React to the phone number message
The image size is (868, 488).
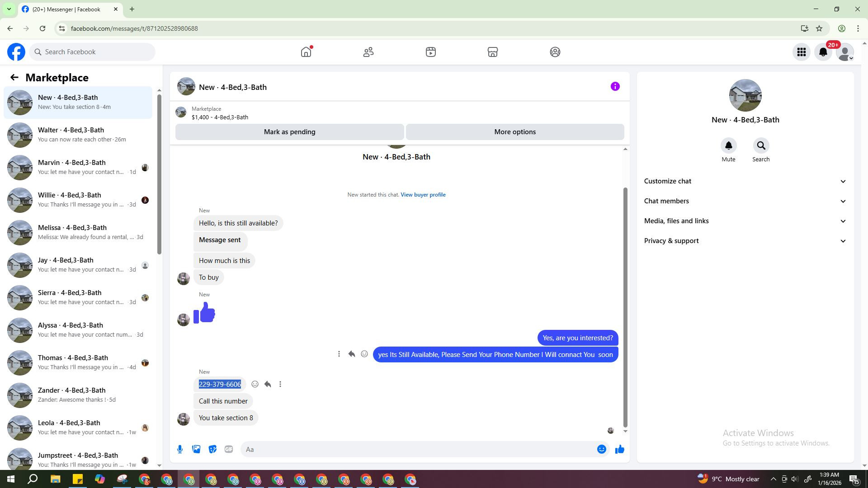pos(255,384)
